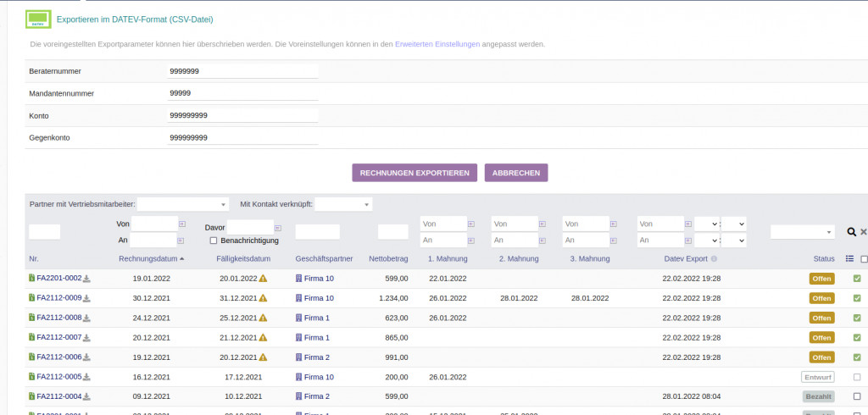868x415 pixels.
Task: Click the document icon of invoice FA2112-0006
Action: click(x=32, y=357)
